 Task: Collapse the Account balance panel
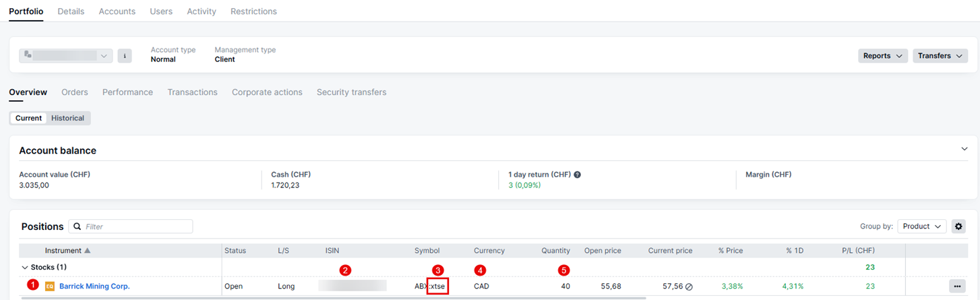(x=964, y=149)
